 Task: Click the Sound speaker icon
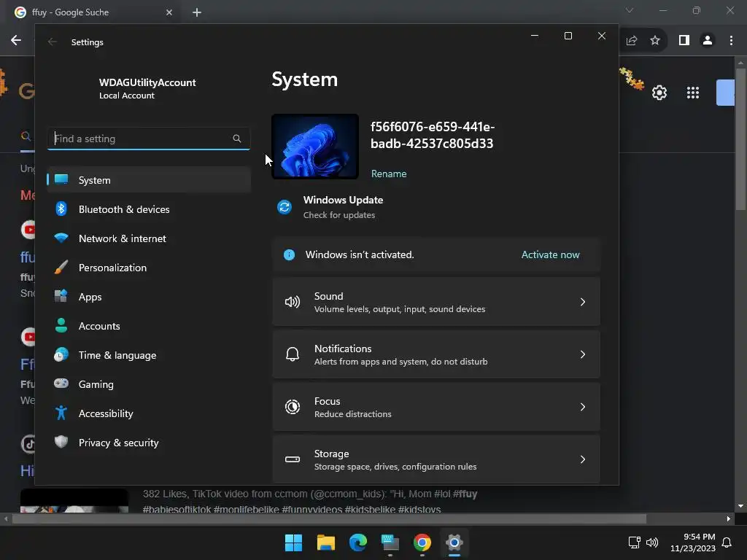click(x=293, y=302)
